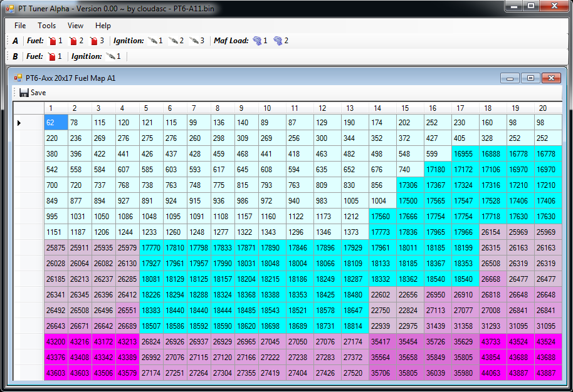
Task: Open Maf Load table 2
Action: point(280,41)
